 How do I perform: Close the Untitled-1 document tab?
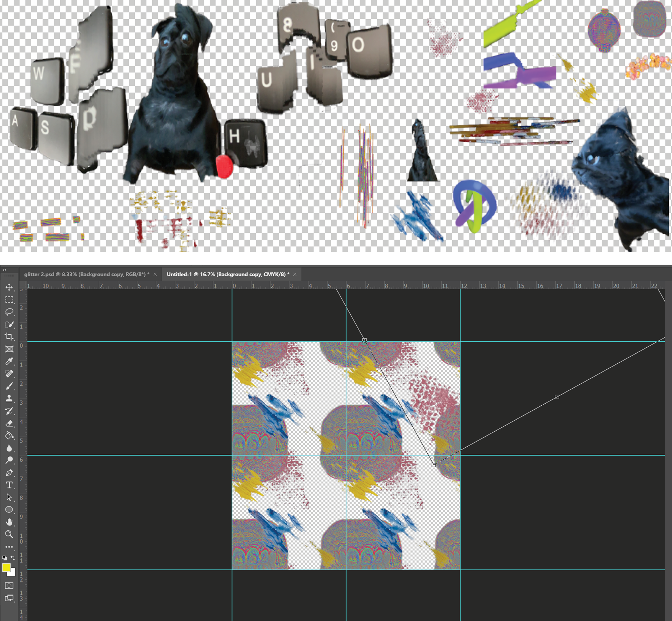tap(295, 274)
